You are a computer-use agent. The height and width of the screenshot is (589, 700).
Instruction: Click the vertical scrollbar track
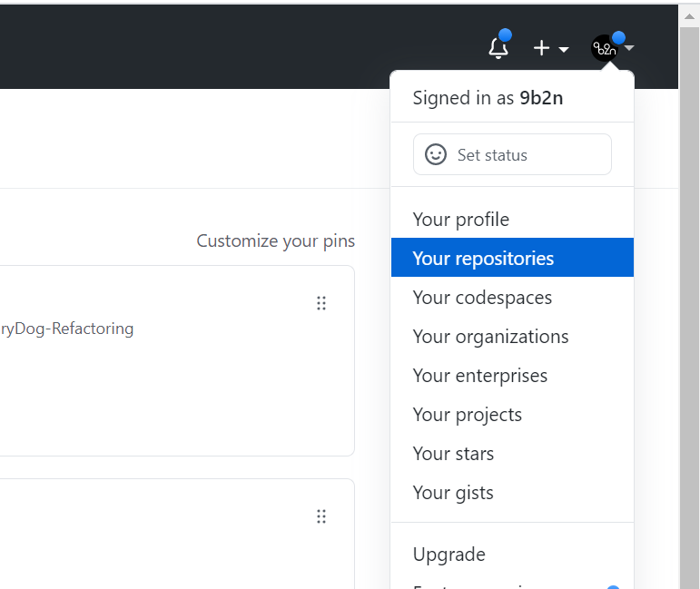pyautogui.click(x=689, y=308)
